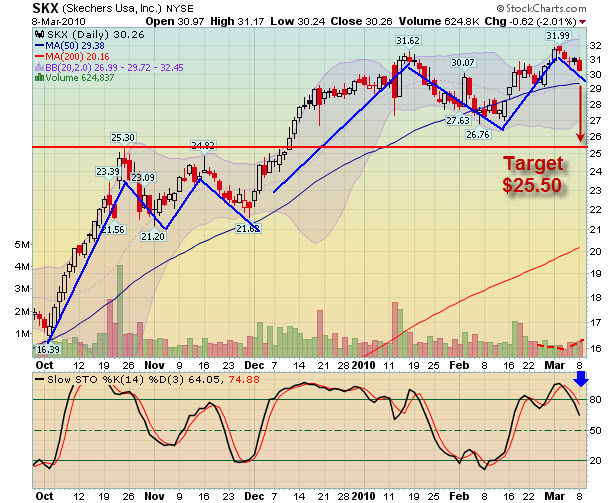Click the red MA(200) legend line marker
Screen dimensions: 616x503
coord(39,57)
